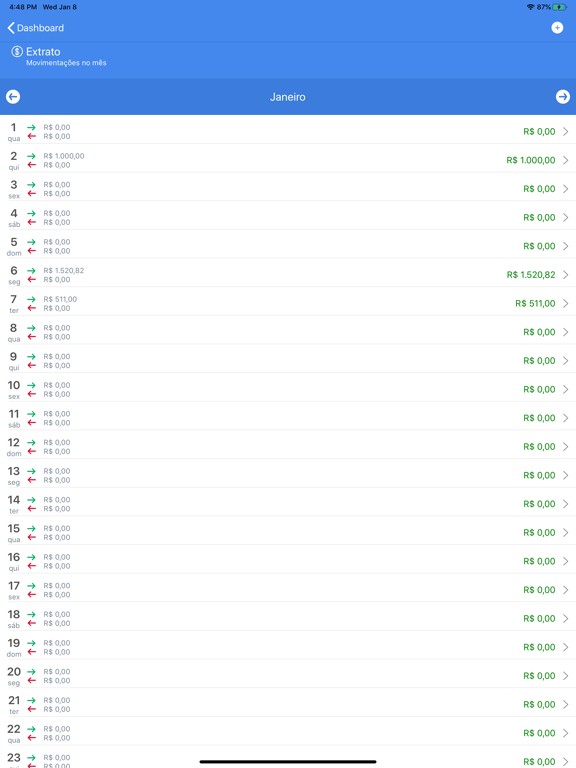
Task: Tap green income arrow for day 22
Action: pyautogui.click(x=31, y=729)
